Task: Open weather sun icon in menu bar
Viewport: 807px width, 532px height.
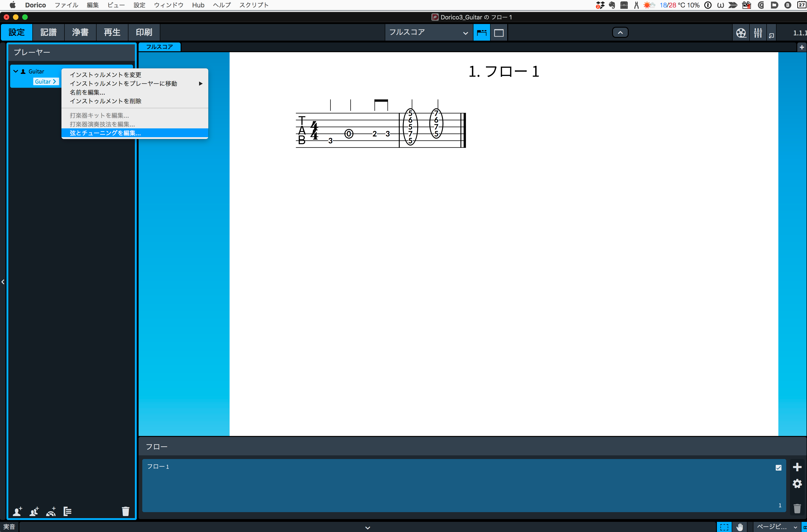Action: (x=649, y=5)
